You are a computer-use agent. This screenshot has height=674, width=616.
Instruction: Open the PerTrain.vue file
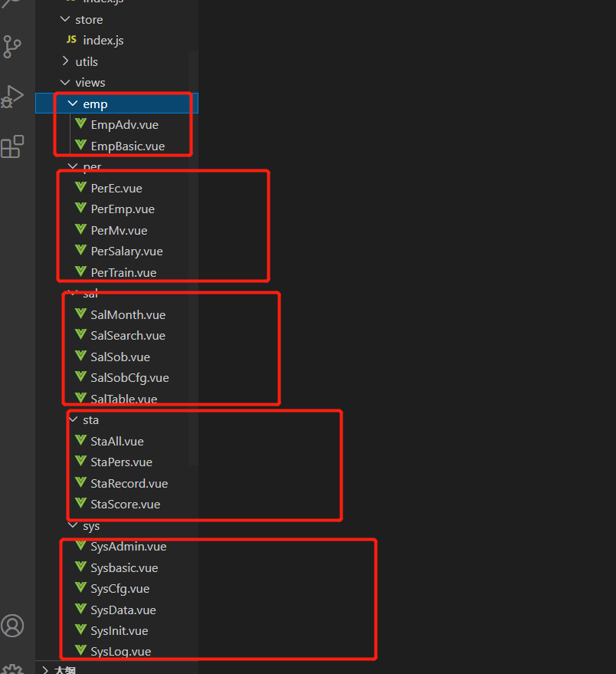pyautogui.click(x=123, y=272)
